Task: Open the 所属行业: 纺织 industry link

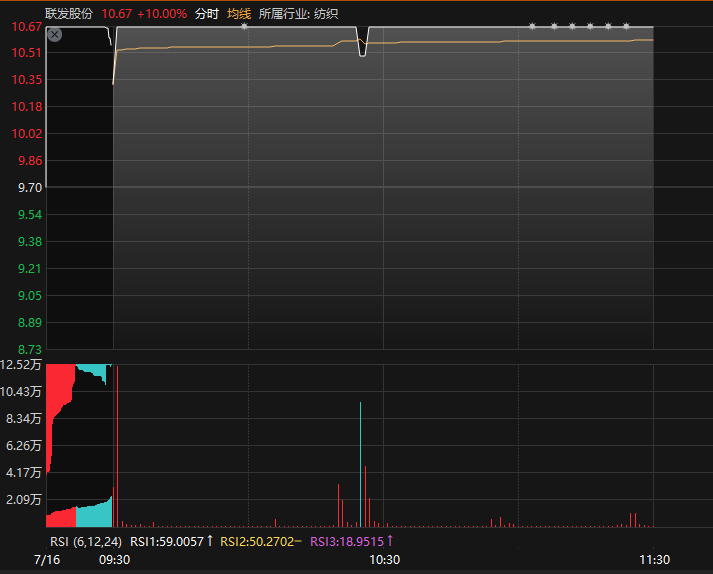Action: click(x=298, y=14)
